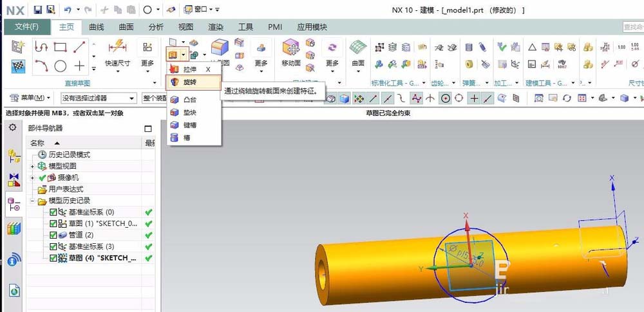This screenshot has width=644, height=312.
Task: Click the Fit view icon in the view toolbar
Action: 538,98
